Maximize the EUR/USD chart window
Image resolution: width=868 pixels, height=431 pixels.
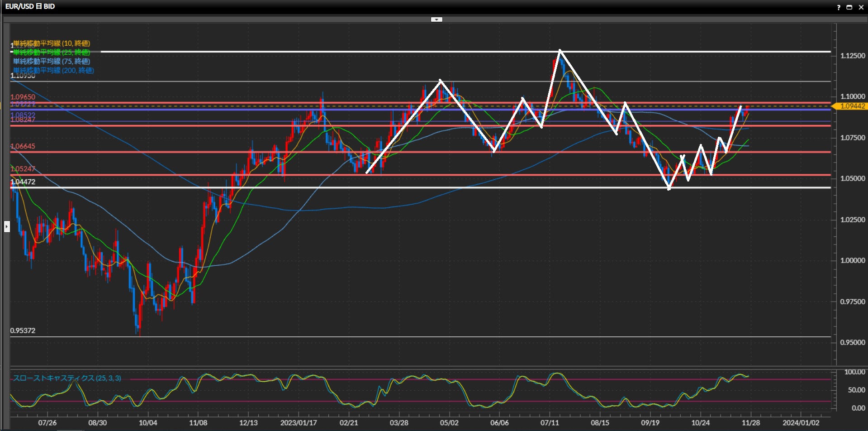[x=849, y=7]
